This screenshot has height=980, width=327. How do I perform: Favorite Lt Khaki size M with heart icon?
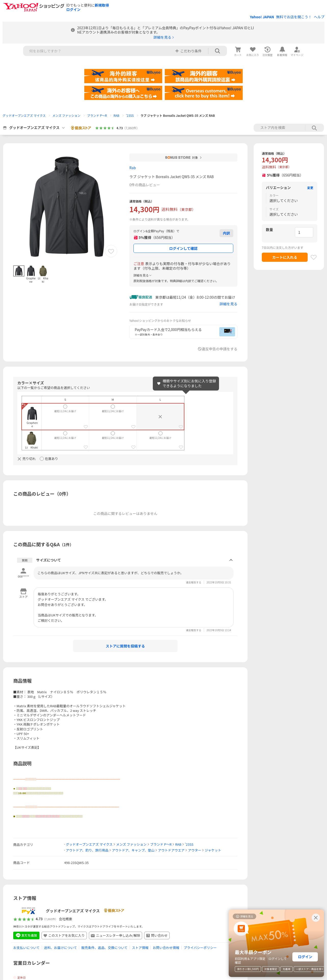click(133, 447)
